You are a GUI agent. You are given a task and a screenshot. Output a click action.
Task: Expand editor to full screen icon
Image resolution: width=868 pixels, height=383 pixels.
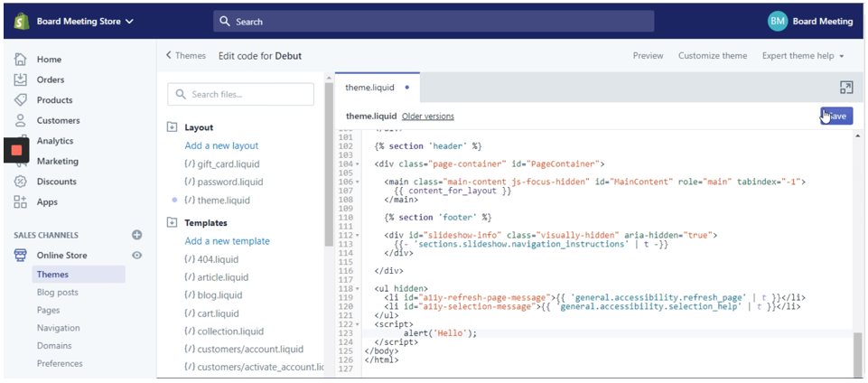(x=846, y=88)
